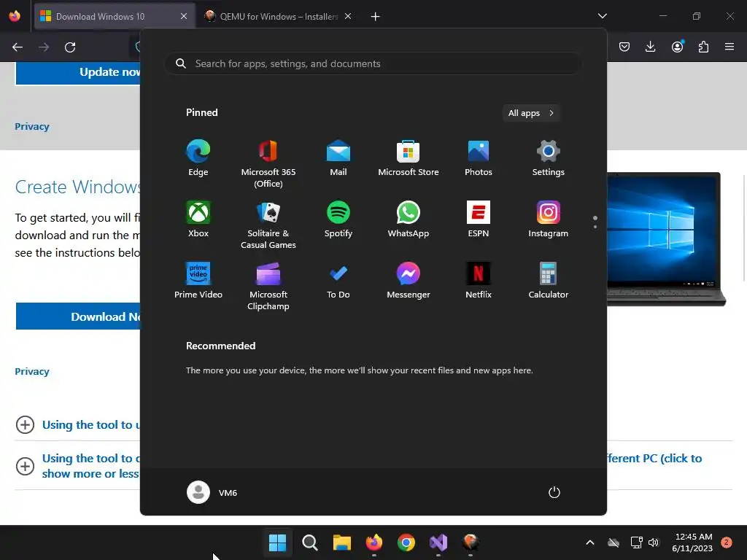Open Visual Studio from taskbar

coord(438,542)
